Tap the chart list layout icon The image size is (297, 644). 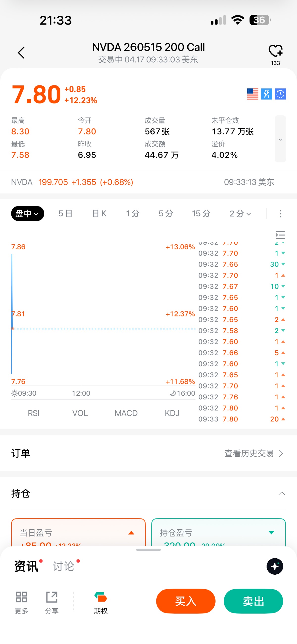[280, 235]
